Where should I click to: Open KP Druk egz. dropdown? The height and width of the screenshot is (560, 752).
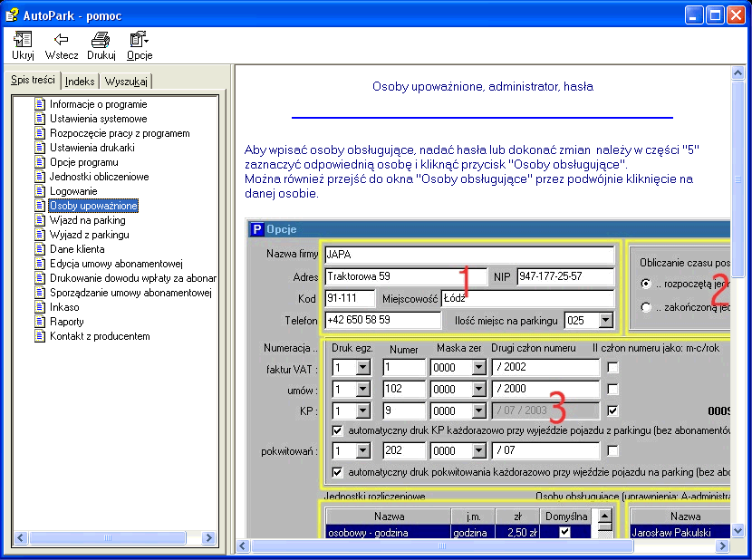coord(363,410)
